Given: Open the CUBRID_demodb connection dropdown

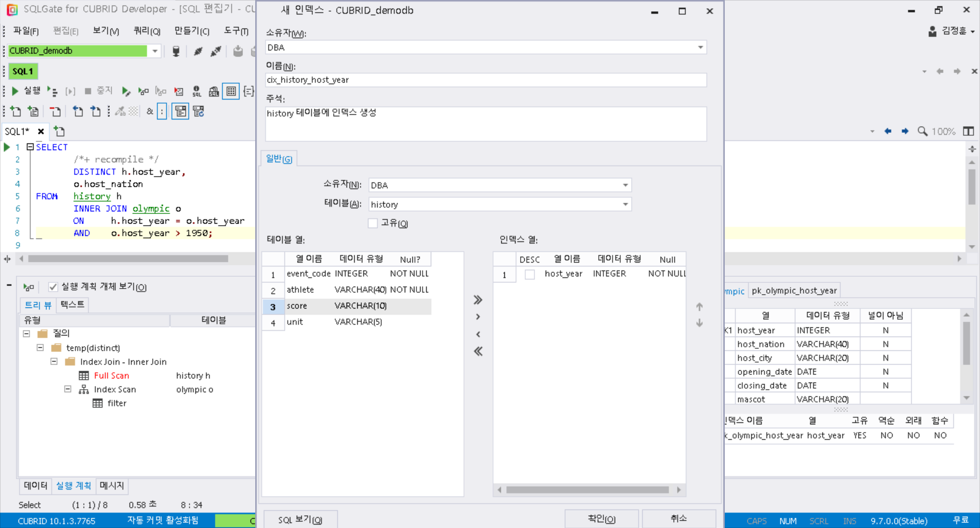Looking at the screenshot, I should [155, 51].
